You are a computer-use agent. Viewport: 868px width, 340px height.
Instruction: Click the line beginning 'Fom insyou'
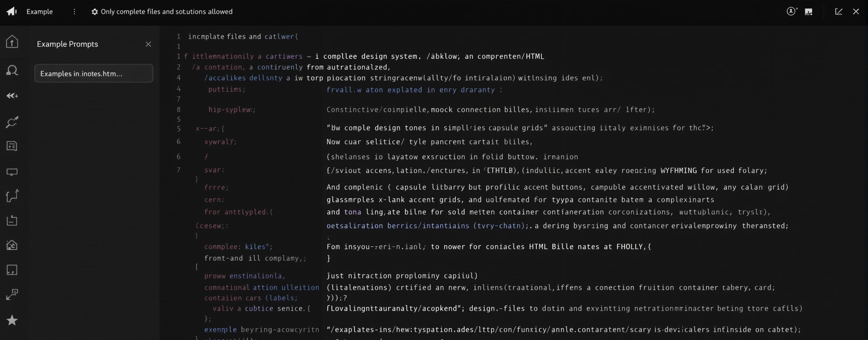pyautogui.click(x=489, y=247)
